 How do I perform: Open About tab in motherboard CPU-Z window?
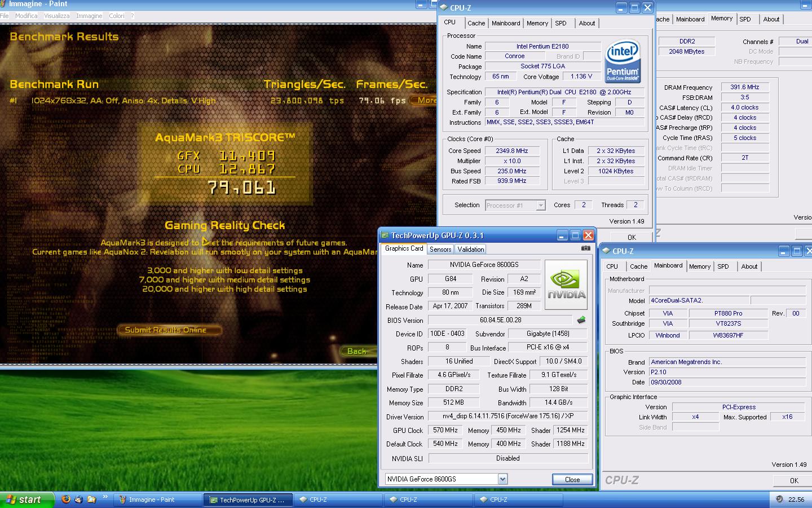pos(749,266)
